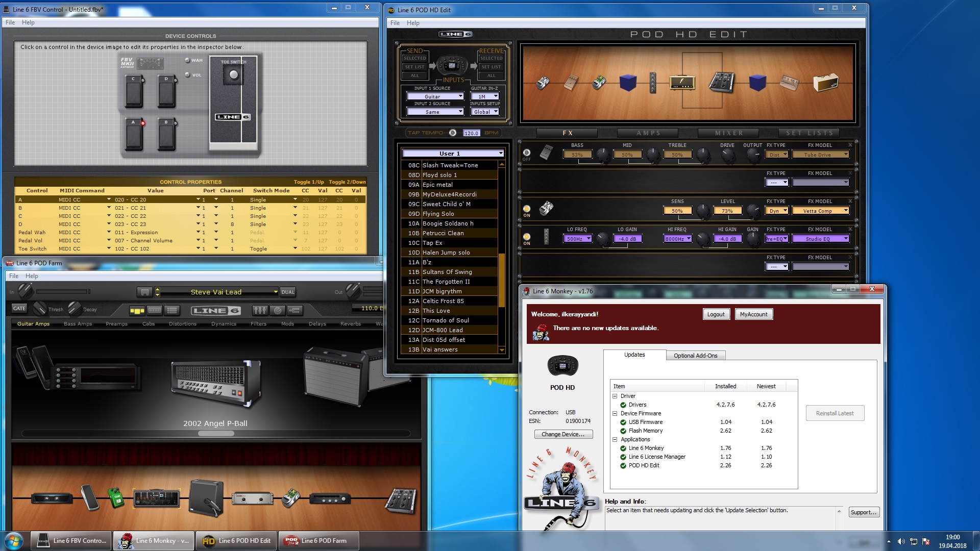Click the amp browser horizontal scrollbar in POD Farm
Screen dimensions: 980x551
[x=215, y=434]
